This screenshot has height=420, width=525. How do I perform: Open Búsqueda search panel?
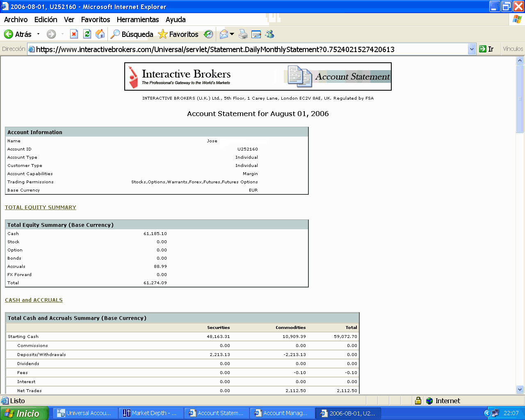[132, 34]
